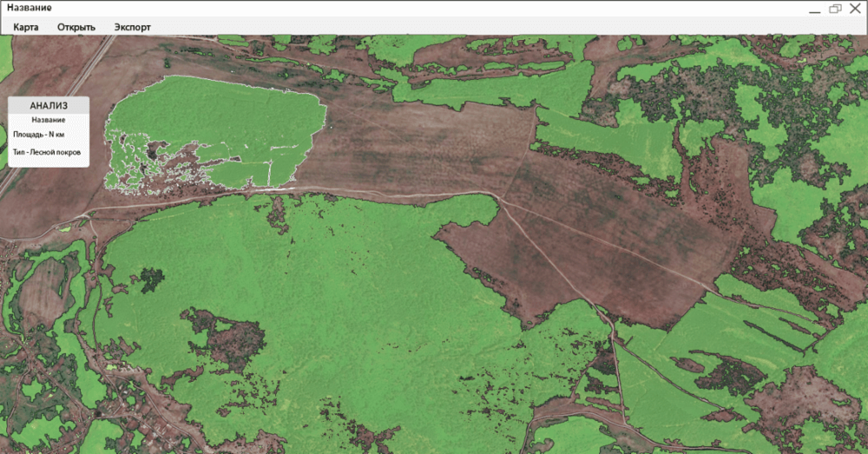Close the Название window
The image size is (868, 454).
click(855, 9)
